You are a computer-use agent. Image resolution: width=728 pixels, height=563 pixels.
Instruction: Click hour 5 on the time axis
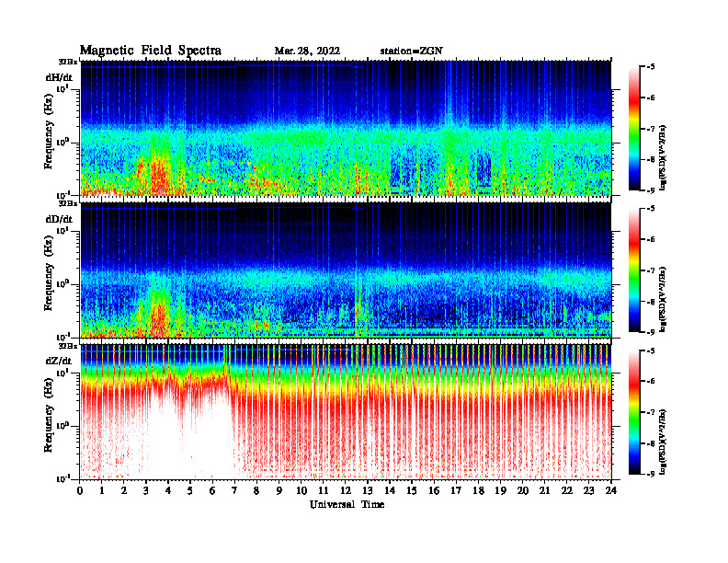(190, 491)
